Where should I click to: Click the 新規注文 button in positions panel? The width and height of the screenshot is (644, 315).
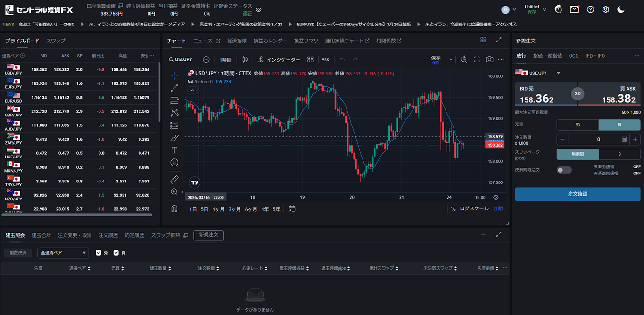tap(208, 235)
